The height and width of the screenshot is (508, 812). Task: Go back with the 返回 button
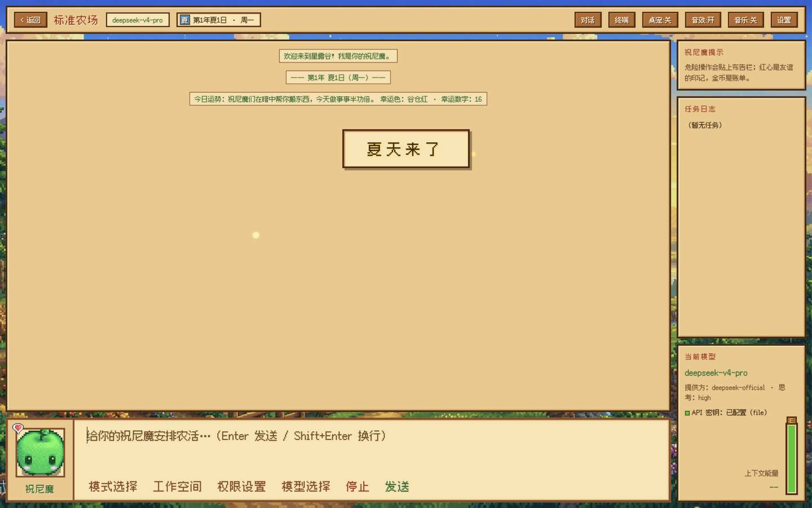point(30,20)
